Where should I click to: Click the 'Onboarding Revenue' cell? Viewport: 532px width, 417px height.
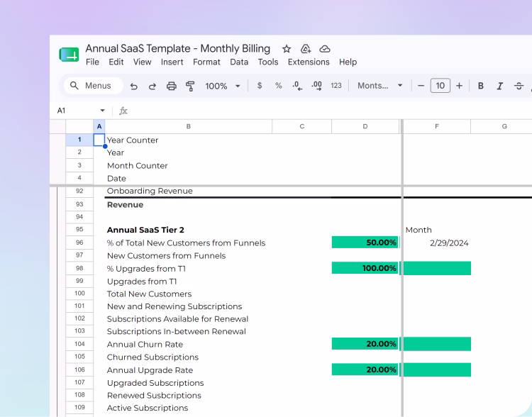(x=188, y=191)
